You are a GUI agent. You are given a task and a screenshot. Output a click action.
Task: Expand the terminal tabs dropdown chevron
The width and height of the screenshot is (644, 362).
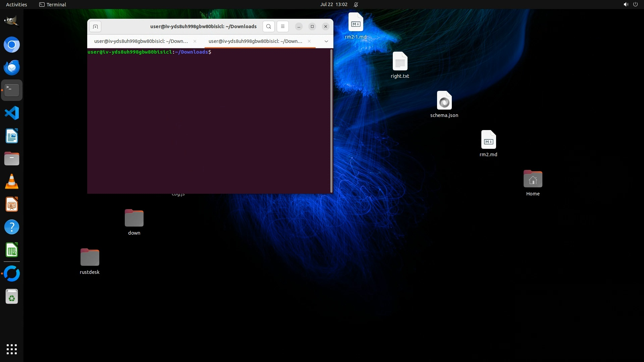tap(326, 41)
